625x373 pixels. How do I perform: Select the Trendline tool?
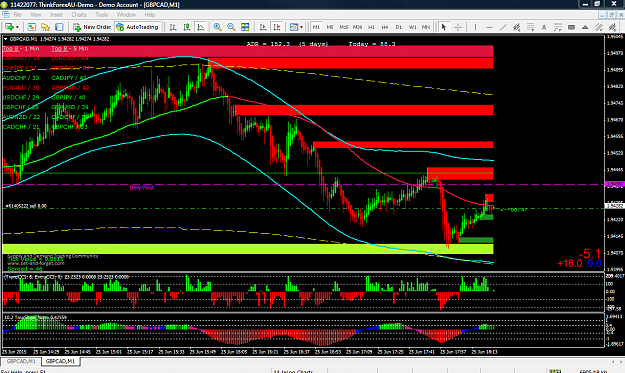point(503,27)
